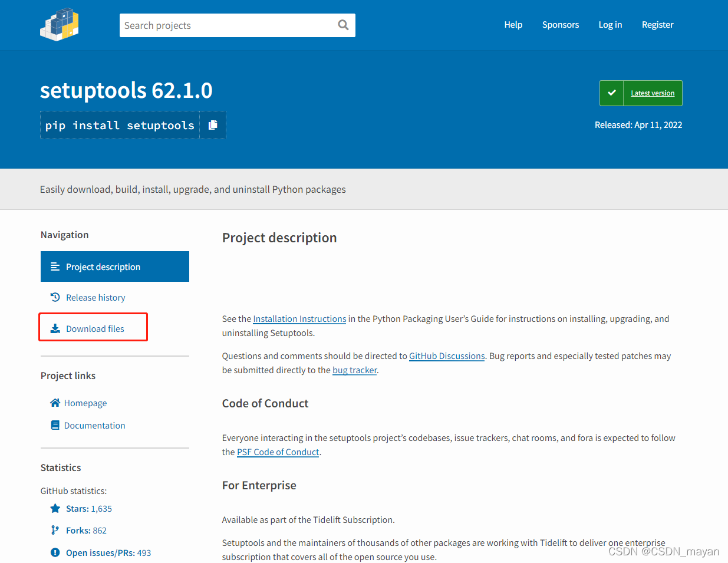Copy the pip install command to clipboard
This screenshot has width=728, height=563.
tap(213, 125)
